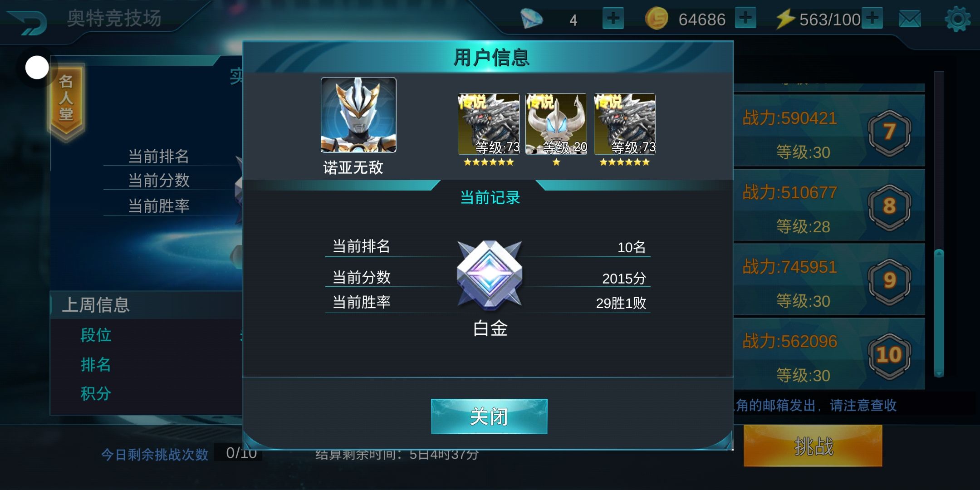Select rank 10 opponent badge
980x490 pixels.
[889, 355]
